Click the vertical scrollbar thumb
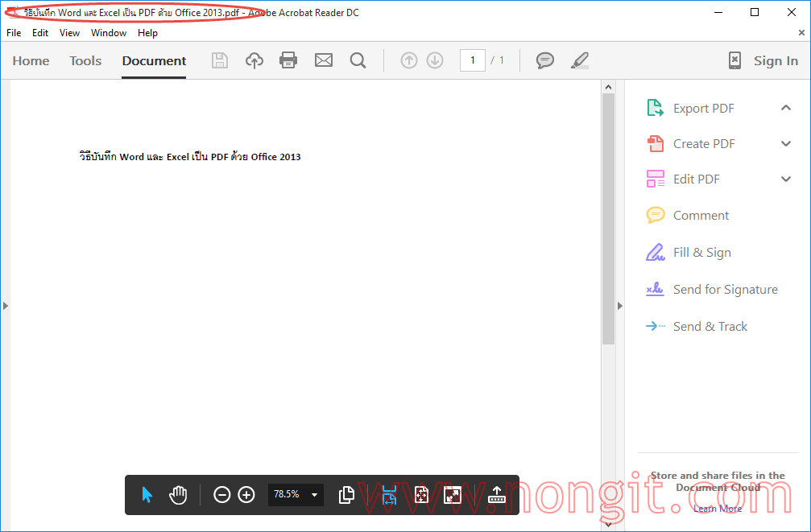The height and width of the screenshot is (532, 811). 608,219
